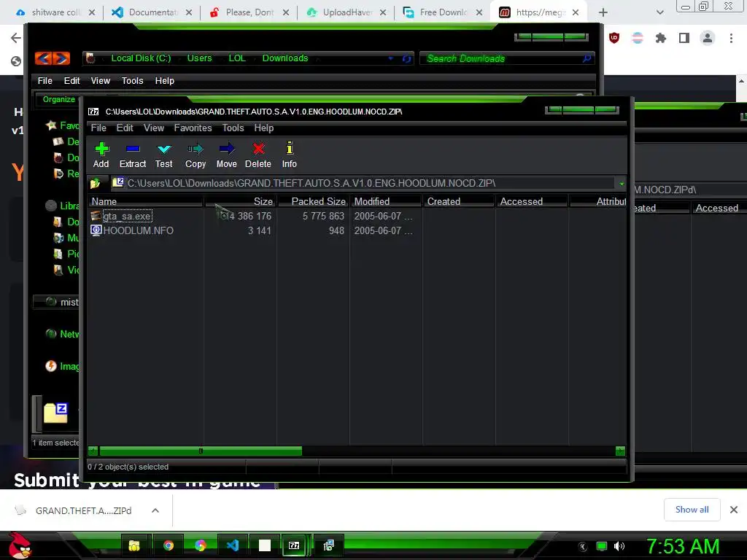Click the Info toolbar icon

(x=289, y=149)
